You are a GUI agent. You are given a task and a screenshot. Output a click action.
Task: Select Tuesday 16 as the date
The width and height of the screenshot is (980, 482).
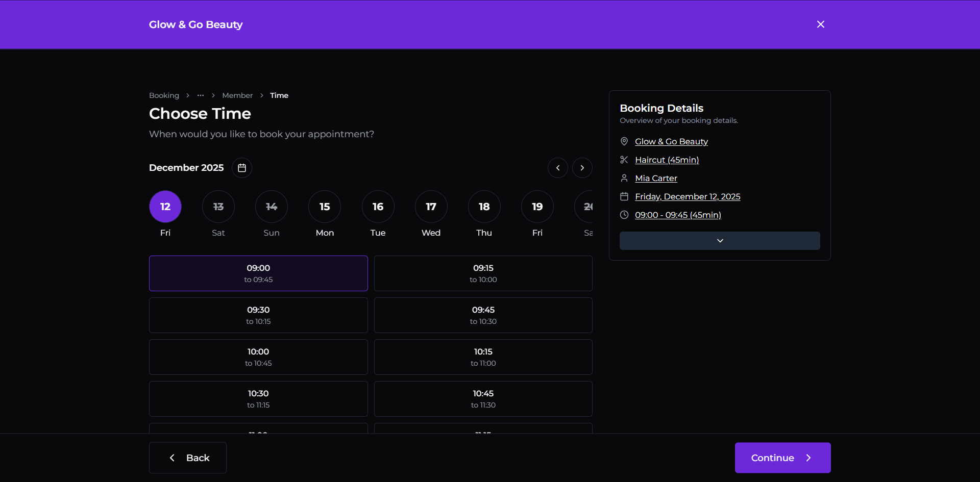pyautogui.click(x=378, y=207)
